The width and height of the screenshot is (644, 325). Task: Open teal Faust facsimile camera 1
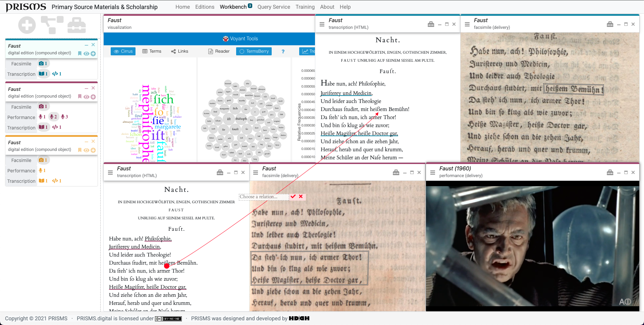[x=43, y=63]
